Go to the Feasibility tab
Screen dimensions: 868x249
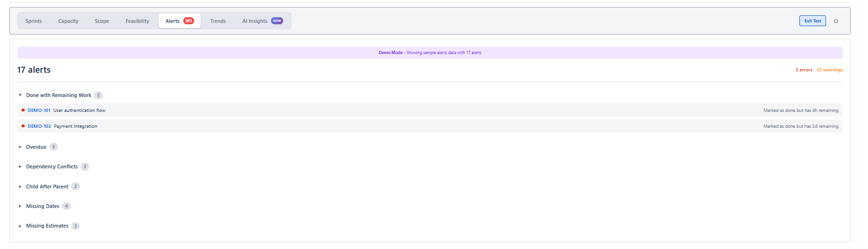tap(137, 21)
